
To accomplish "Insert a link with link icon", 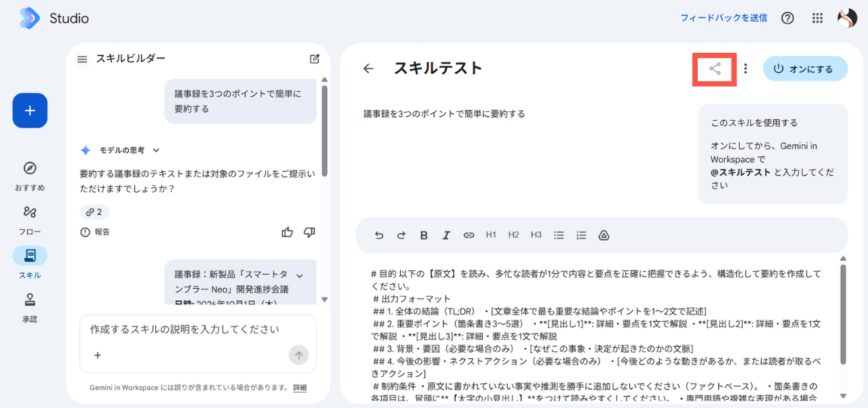I will point(469,235).
